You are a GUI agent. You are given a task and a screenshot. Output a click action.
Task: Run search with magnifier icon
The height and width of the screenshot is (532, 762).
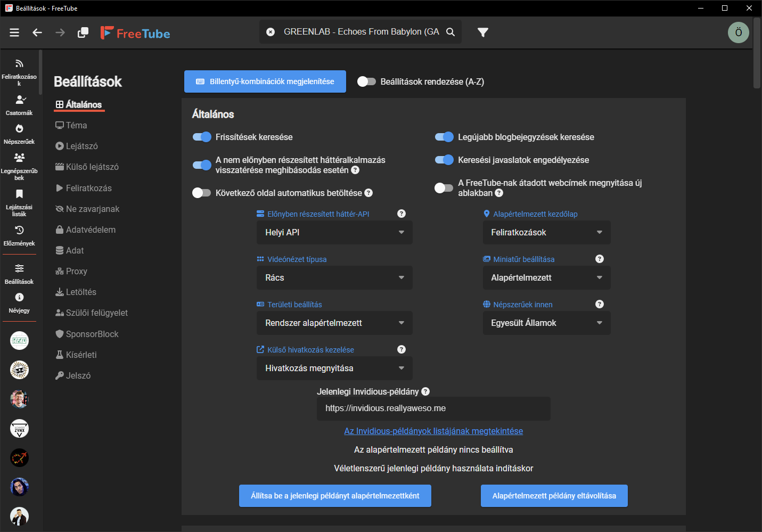coord(450,32)
